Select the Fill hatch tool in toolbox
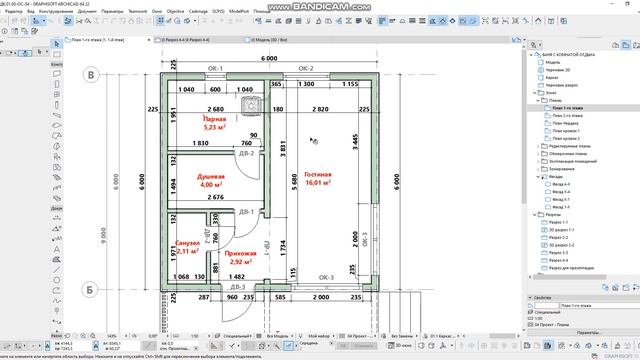Viewport: 640px width, 360px height. (57, 260)
